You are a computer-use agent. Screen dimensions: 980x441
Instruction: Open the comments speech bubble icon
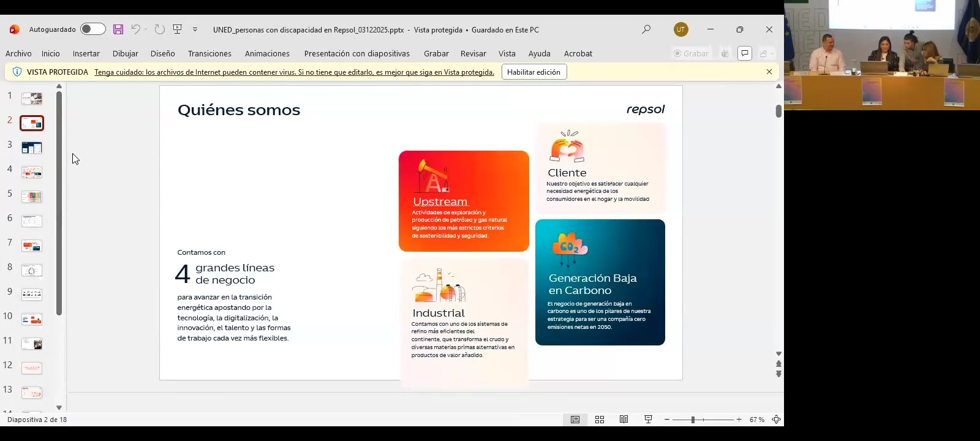pos(745,53)
